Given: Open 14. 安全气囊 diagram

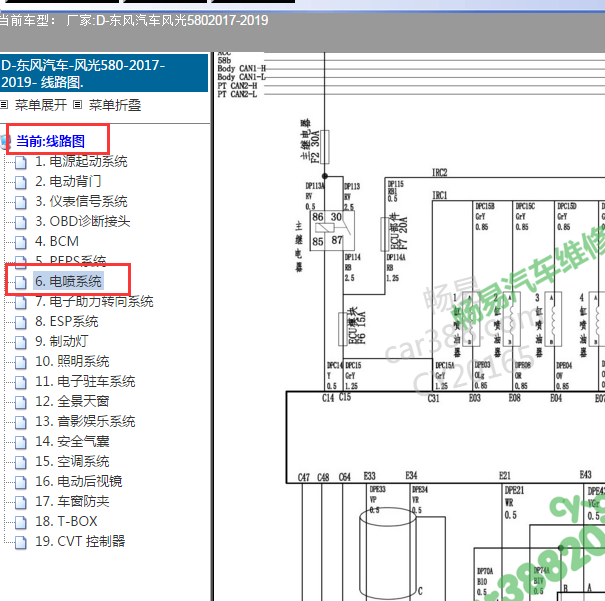Looking at the screenshot, I should coord(72,441).
